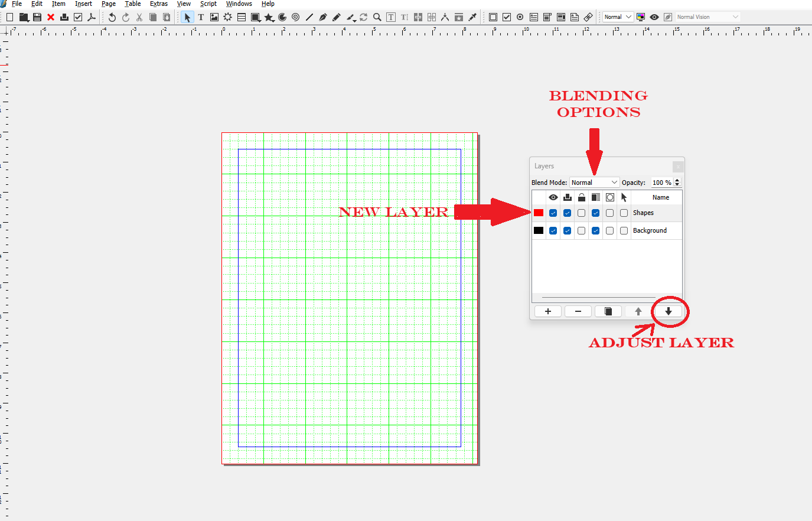Viewport: 812px width, 521px height.
Task: Add a new layer with plus button
Action: click(548, 311)
